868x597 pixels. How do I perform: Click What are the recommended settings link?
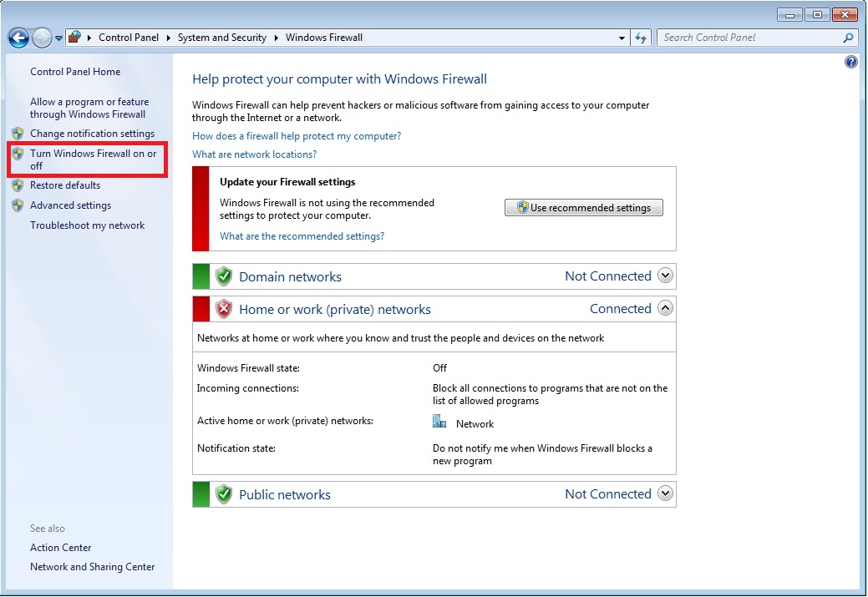pos(302,236)
